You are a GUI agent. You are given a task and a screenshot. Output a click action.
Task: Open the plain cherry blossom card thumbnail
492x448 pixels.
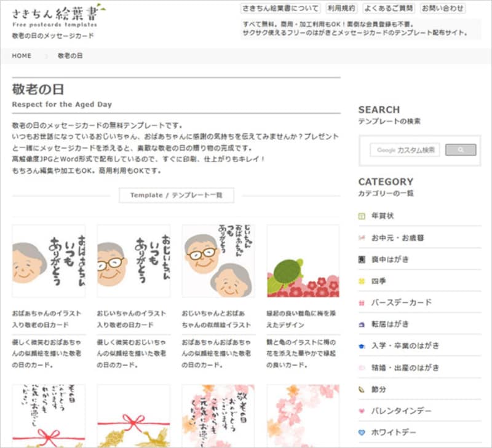(x=303, y=415)
